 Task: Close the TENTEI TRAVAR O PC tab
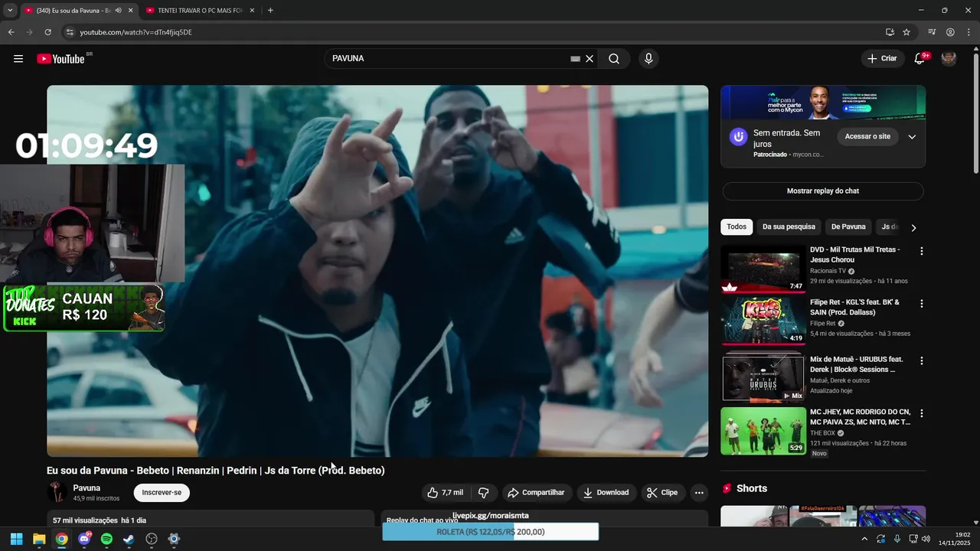[x=252, y=11]
